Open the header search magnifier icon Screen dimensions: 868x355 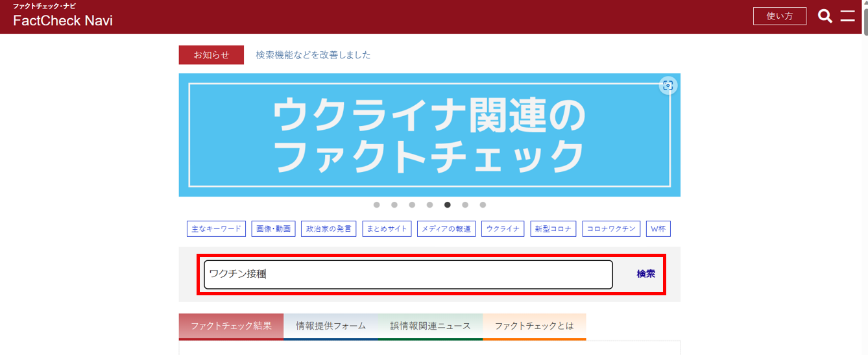click(x=825, y=16)
